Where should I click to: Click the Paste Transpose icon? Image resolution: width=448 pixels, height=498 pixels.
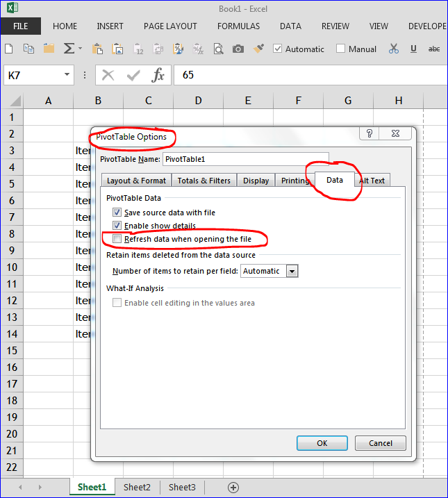tap(158, 49)
